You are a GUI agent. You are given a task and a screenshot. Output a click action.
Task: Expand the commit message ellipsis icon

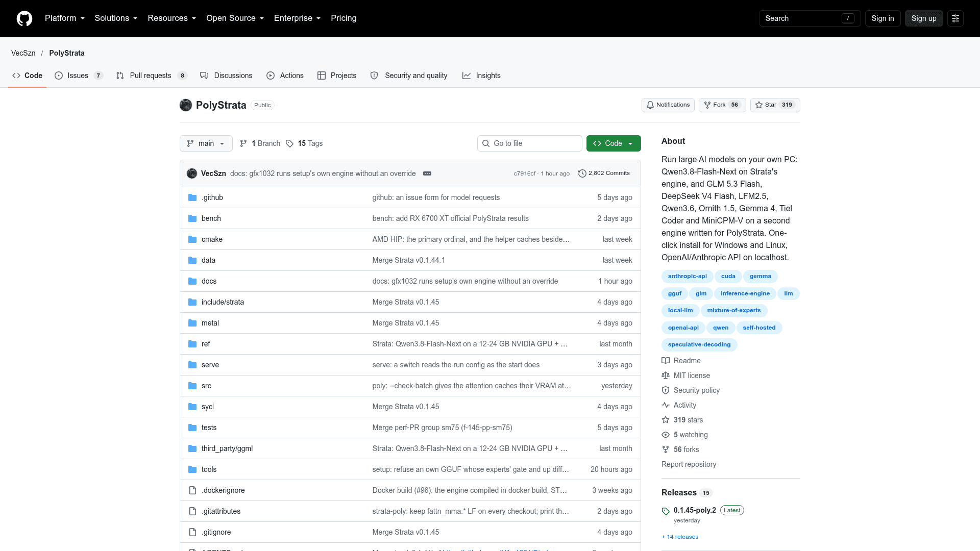click(x=427, y=173)
